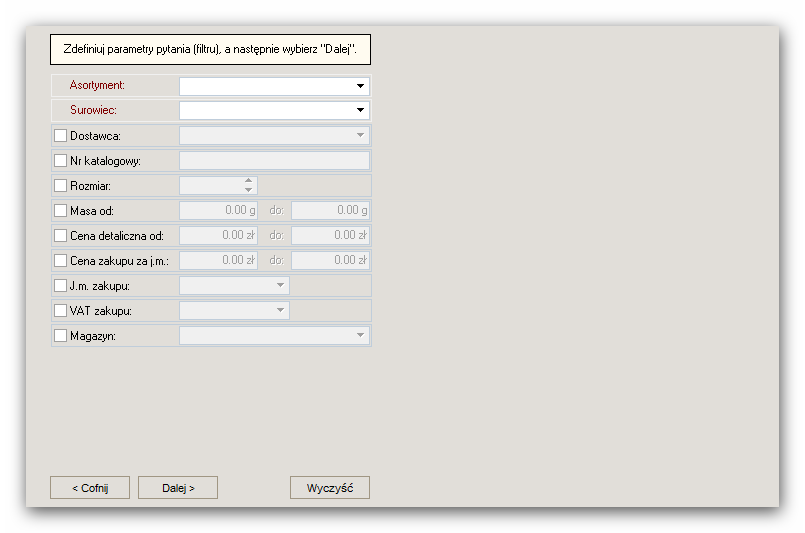Viewport: 805px width, 533px height.
Task: Check the Magazyn filter checkbox
Action: pos(61,336)
